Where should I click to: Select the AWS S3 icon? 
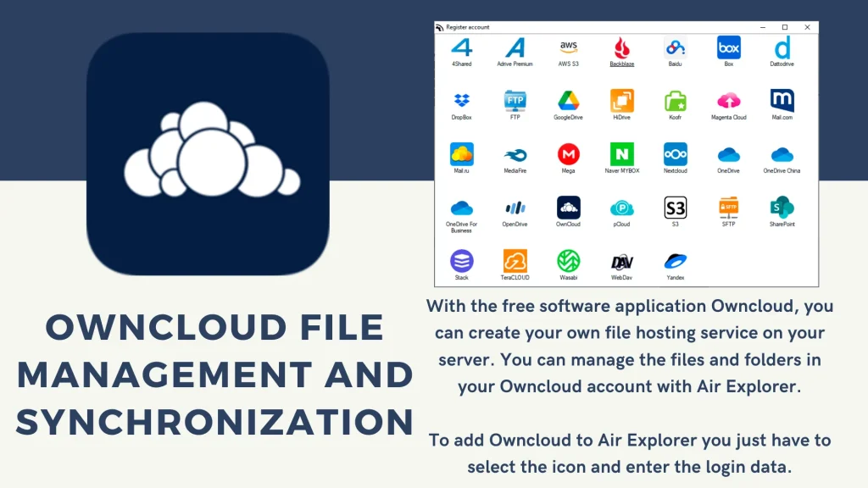click(568, 48)
